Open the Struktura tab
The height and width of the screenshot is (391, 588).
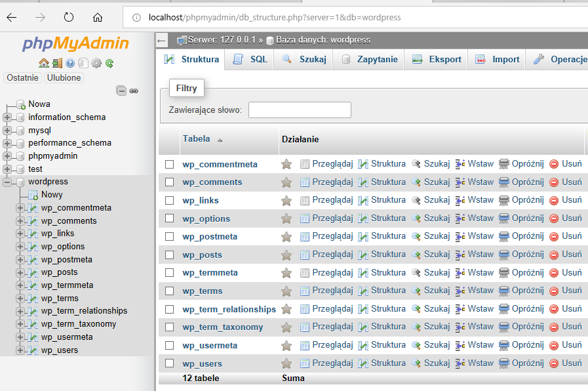(191, 59)
